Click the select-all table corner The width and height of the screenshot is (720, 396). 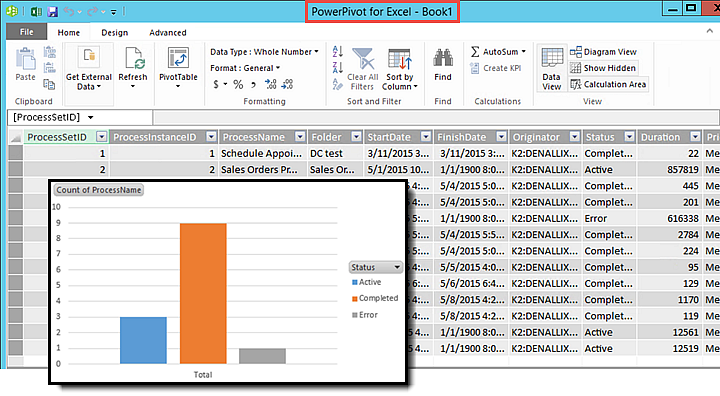(16, 137)
